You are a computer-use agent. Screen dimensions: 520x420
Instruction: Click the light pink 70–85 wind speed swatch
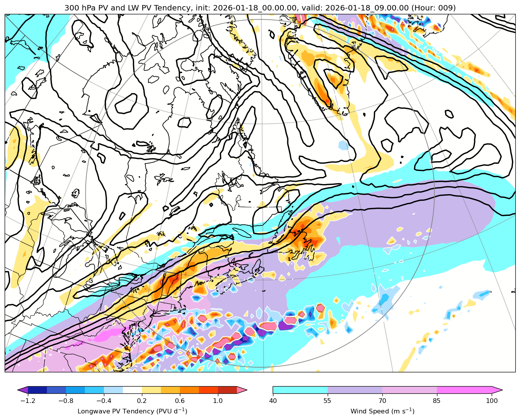pyautogui.click(x=409, y=390)
